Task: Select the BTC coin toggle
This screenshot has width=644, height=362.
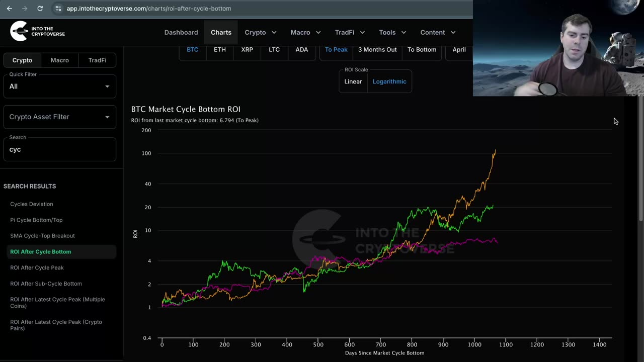Action: (x=193, y=50)
